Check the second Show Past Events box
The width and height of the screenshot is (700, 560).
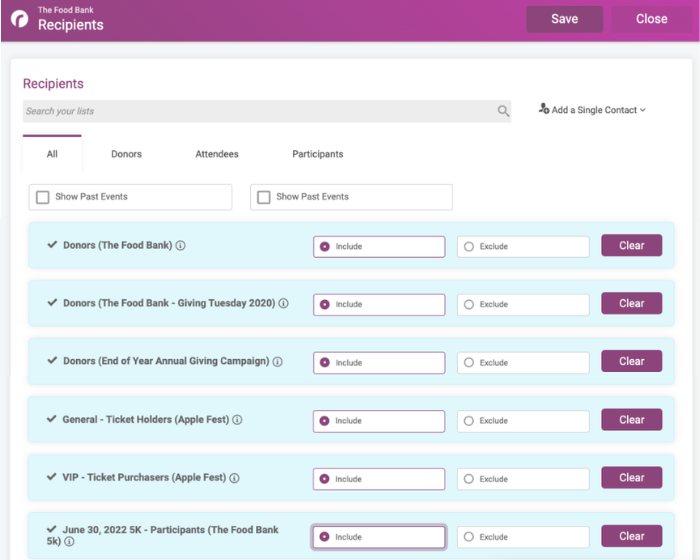click(x=264, y=197)
